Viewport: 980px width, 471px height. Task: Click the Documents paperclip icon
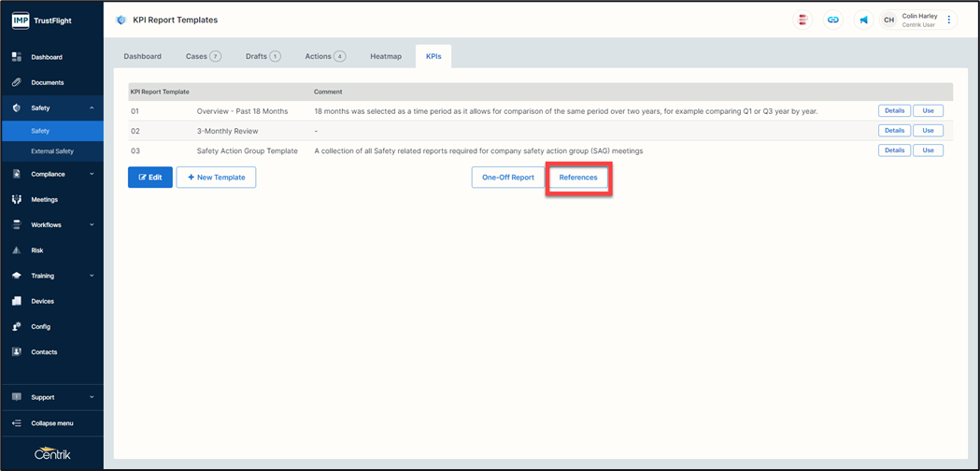point(17,82)
